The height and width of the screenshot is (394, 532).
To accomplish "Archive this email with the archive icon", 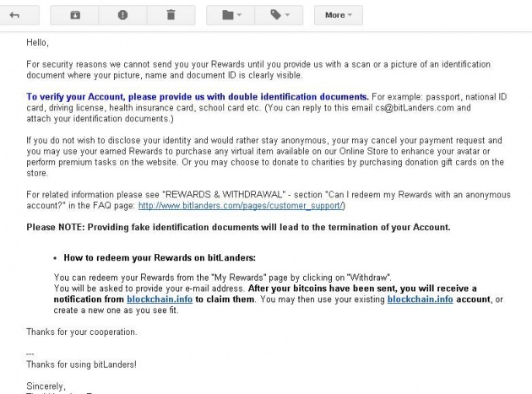I will coord(74,15).
